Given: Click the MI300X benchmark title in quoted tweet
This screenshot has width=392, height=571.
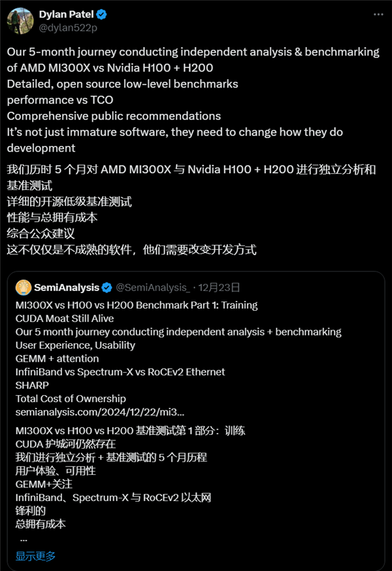Looking at the screenshot, I should tap(136, 305).
